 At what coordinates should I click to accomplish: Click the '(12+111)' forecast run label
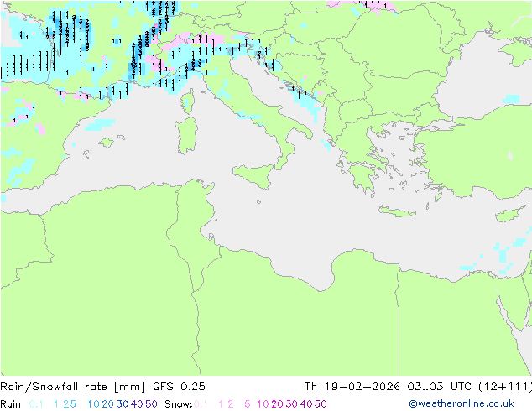pos(505,387)
